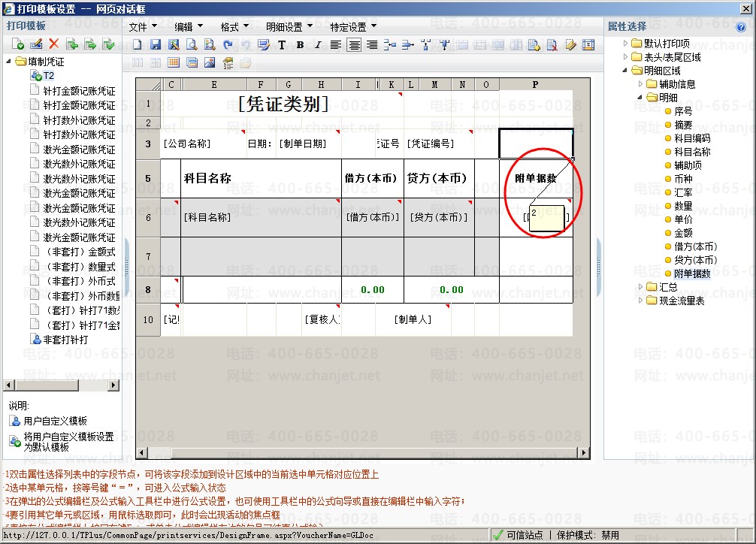
Task: Click the left panel horizontal scrollbar
Action: (60, 385)
